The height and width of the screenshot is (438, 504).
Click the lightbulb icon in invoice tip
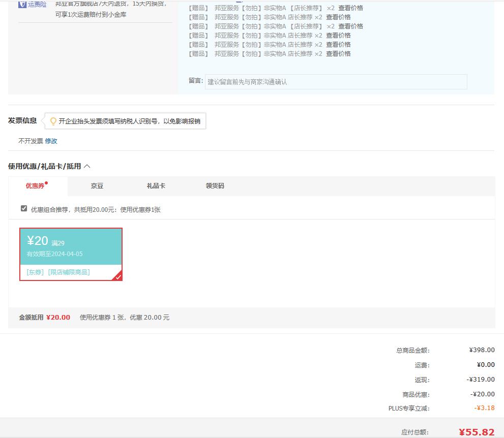pyautogui.click(x=53, y=121)
